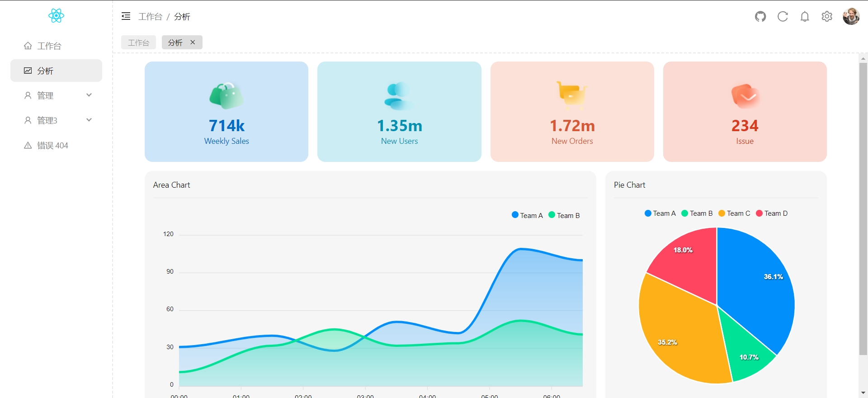Click the 1.72m New Orders value
868x398 pixels.
[x=572, y=125]
